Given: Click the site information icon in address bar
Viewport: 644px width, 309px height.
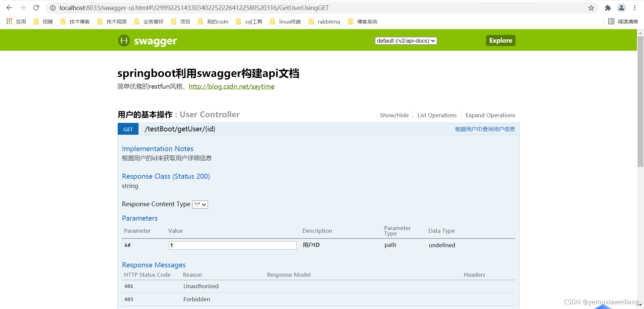Looking at the screenshot, I should (x=53, y=8).
